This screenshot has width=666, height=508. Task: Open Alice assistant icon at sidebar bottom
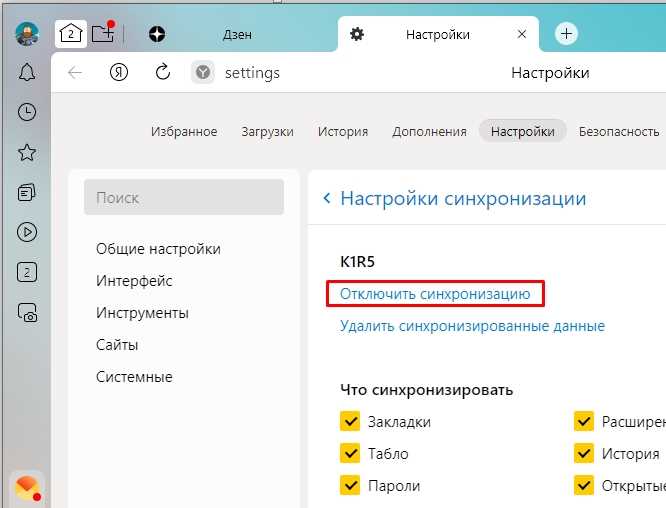tap(28, 488)
